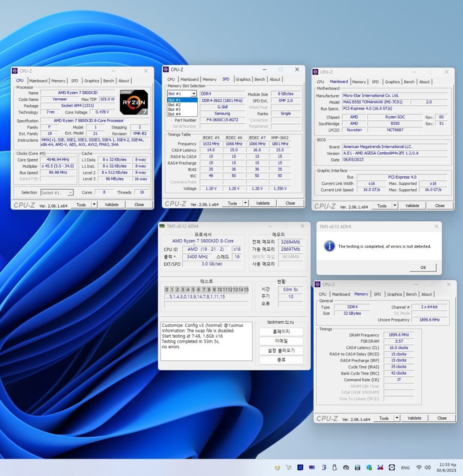Screen dimensions: 463x476
Task: Click the mainboard model MAG B550 TOMAHAWK field
Action: (375, 102)
